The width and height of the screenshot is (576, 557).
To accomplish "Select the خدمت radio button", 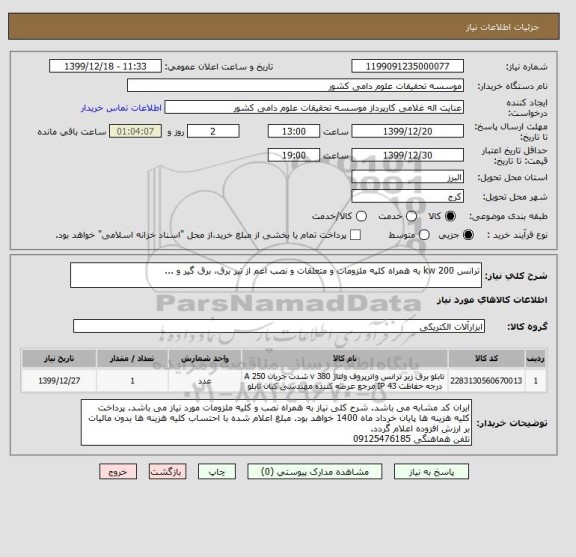I will click(411, 216).
